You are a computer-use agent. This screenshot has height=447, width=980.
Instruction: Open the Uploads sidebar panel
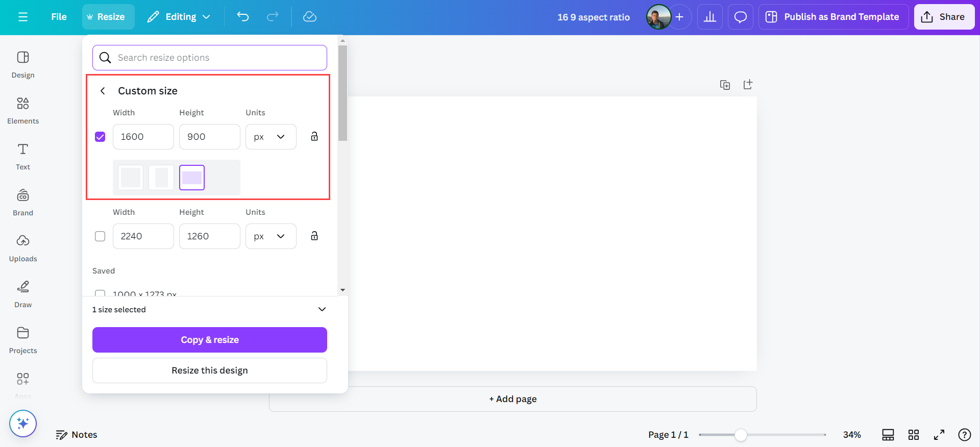click(23, 248)
